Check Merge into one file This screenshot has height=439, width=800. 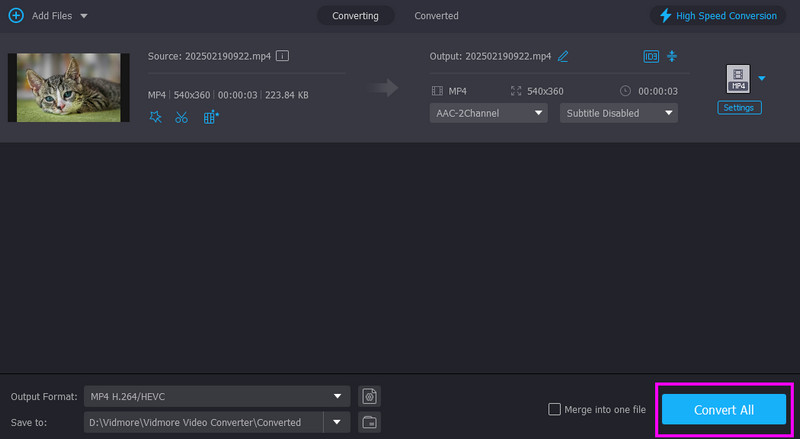[x=555, y=409]
